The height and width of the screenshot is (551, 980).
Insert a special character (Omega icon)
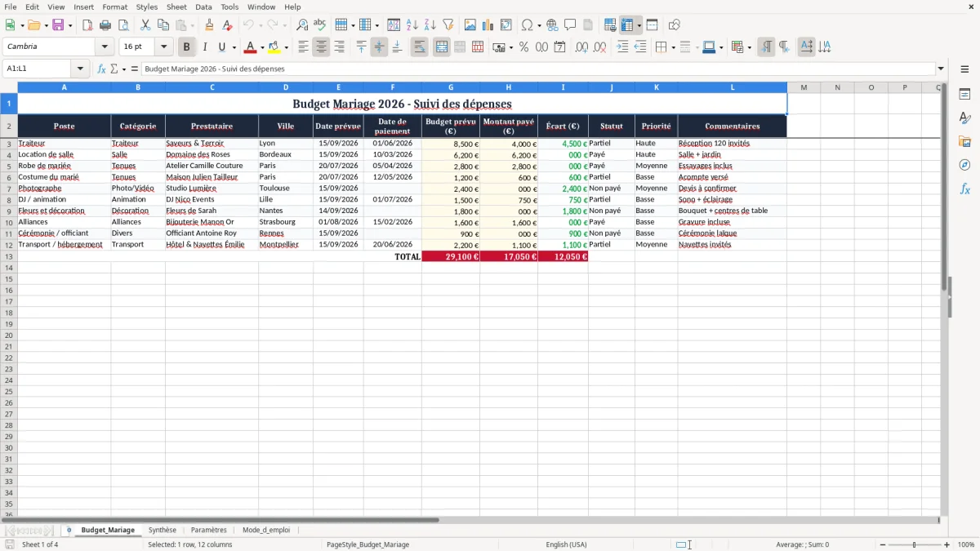tap(528, 25)
